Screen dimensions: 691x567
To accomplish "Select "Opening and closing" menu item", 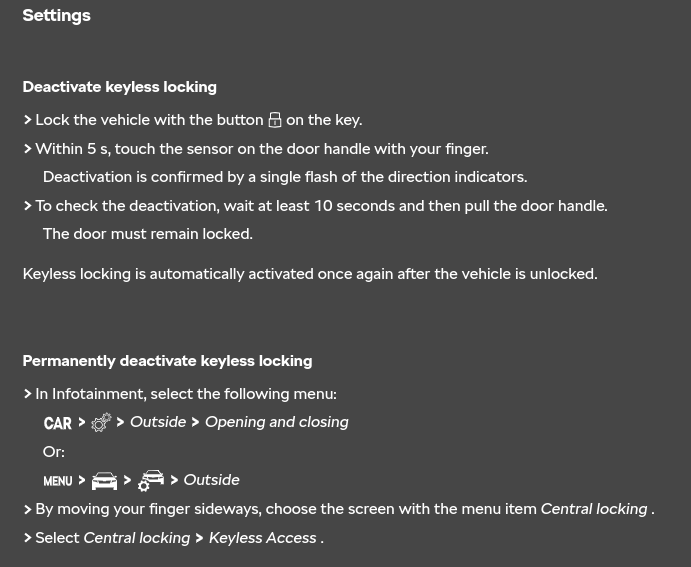I will (276, 422).
